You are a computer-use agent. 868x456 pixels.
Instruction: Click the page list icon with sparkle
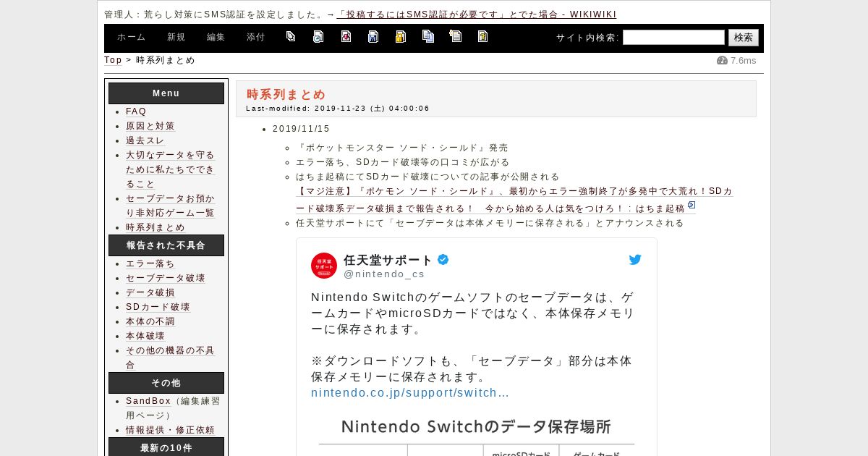pyautogui.click(x=455, y=36)
